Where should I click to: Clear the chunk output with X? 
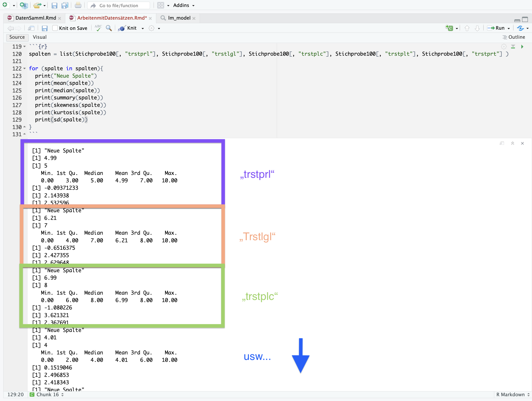coord(522,143)
